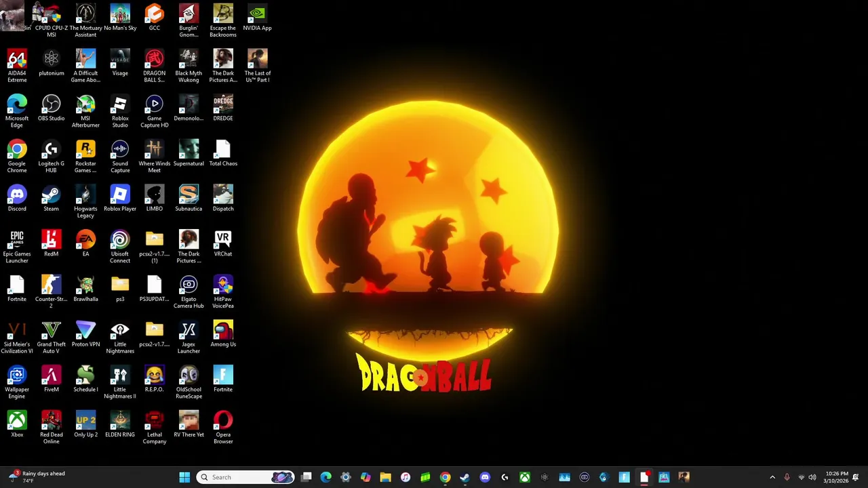Viewport: 868px width, 488px height.
Task: Select Roblox Player desktop icon
Action: click(120, 199)
